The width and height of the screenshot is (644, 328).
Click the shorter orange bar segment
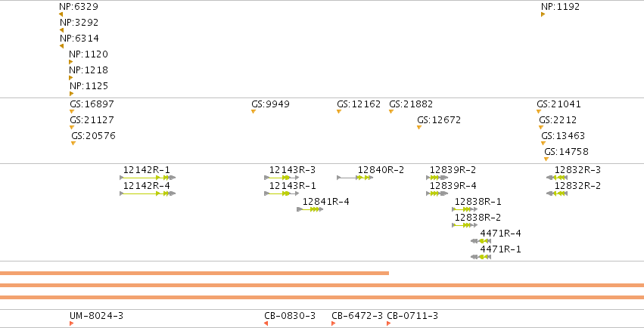[x=194, y=273]
